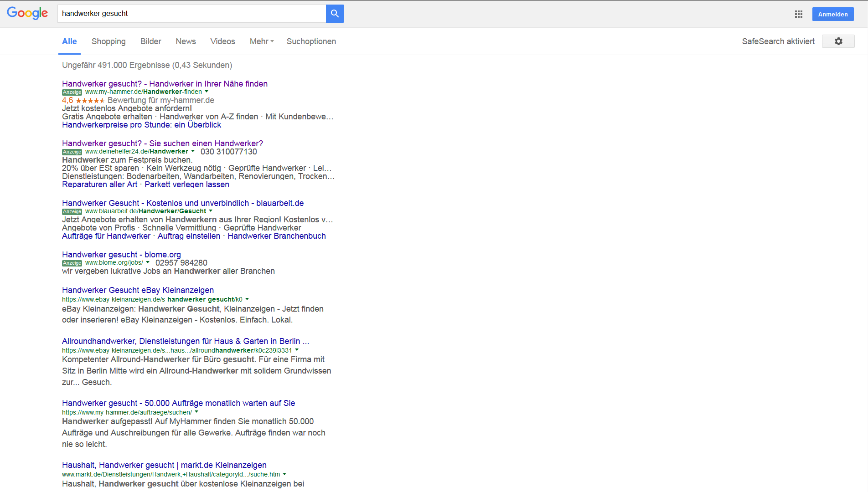Click the Anzeige badge for my-hammer.de
The width and height of the screenshot is (868, 492).
coord(72,92)
